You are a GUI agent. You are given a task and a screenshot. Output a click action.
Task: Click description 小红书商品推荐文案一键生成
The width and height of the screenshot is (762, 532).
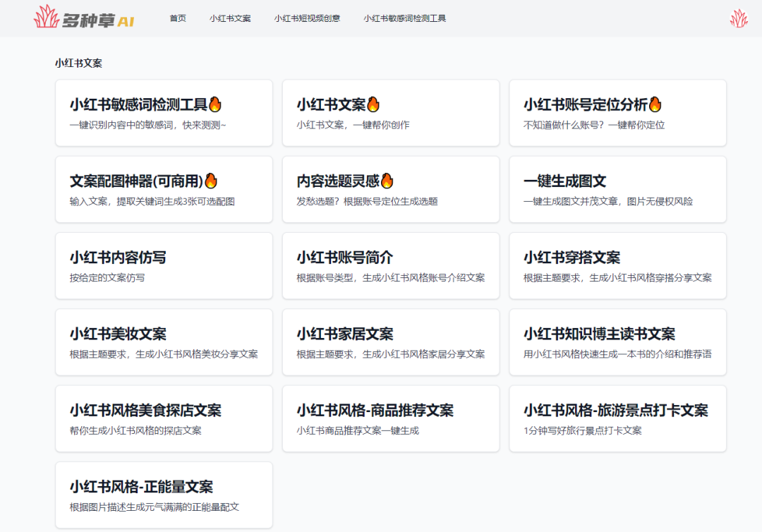(358, 430)
